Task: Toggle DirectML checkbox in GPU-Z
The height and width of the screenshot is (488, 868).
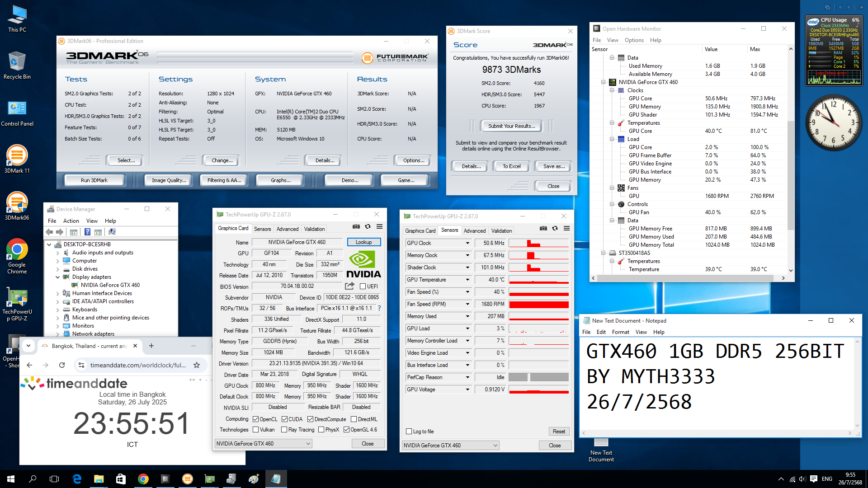Action: (x=354, y=419)
